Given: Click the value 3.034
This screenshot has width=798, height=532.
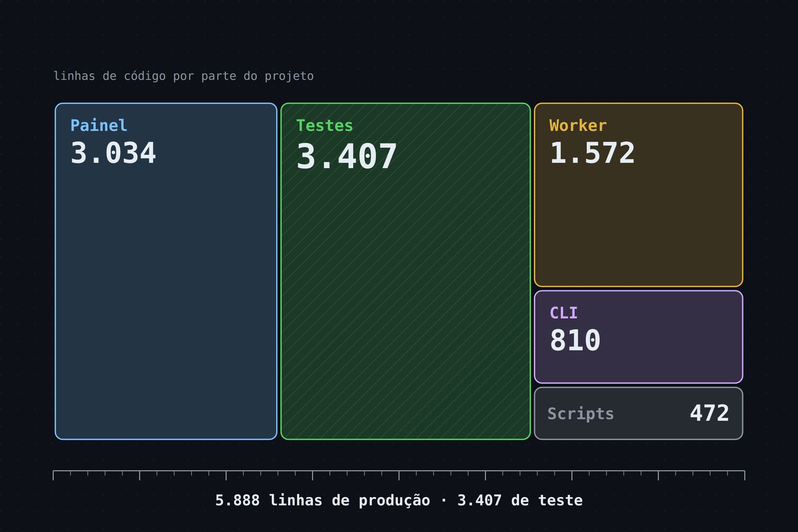Looking at the screenshot, I should (113, 153).
